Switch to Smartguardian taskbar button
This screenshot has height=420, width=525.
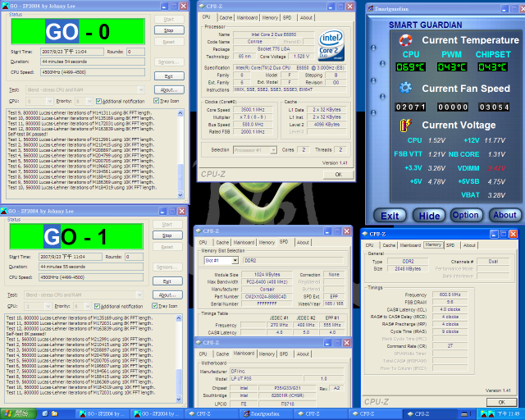267,414
